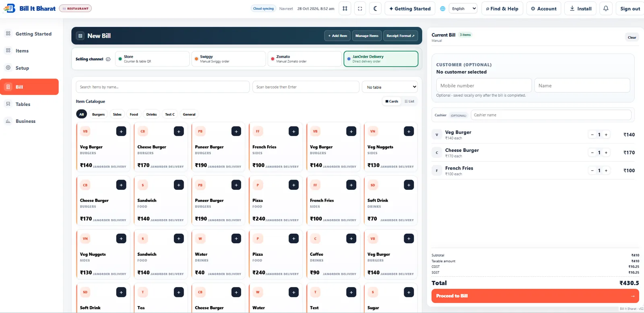
Task: Click Sign out button
Action: click(630, 8)
